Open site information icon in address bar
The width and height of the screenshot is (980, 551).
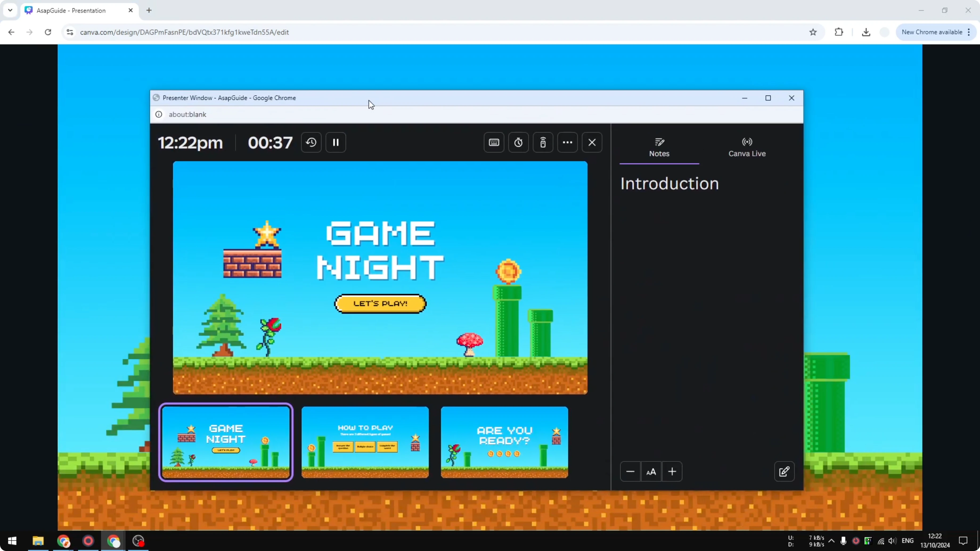70,32
